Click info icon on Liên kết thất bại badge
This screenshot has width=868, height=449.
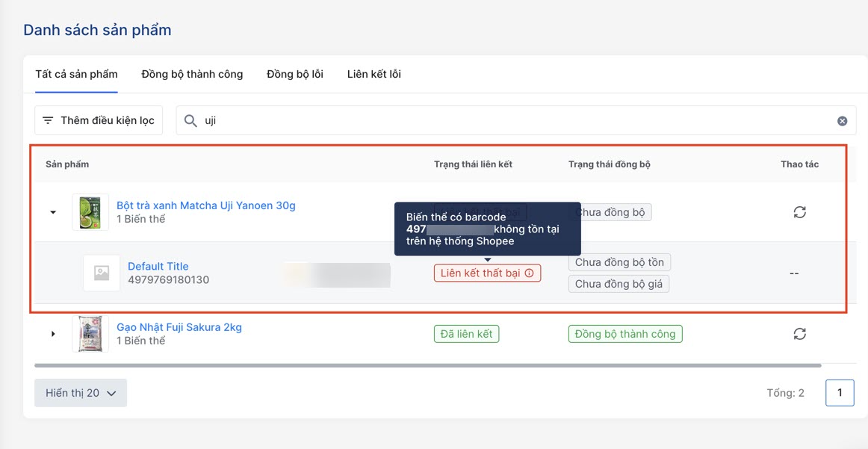coord(530,273)
